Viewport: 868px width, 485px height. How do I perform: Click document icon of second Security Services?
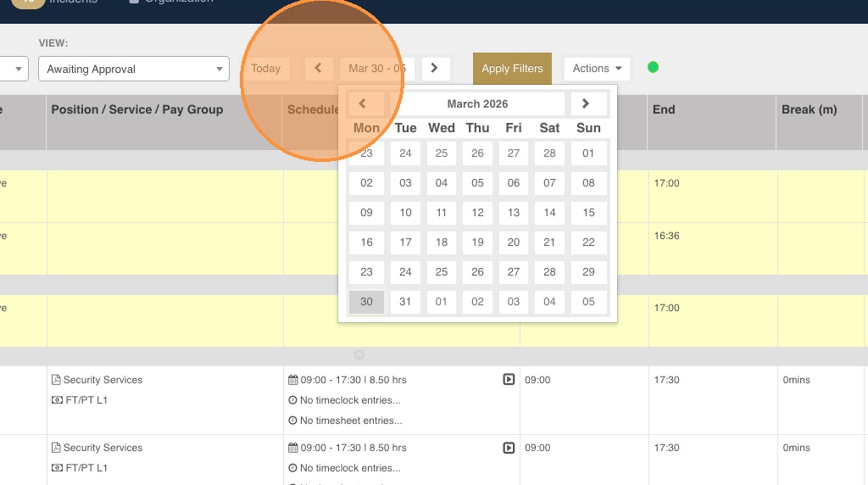tap(56, 448)
